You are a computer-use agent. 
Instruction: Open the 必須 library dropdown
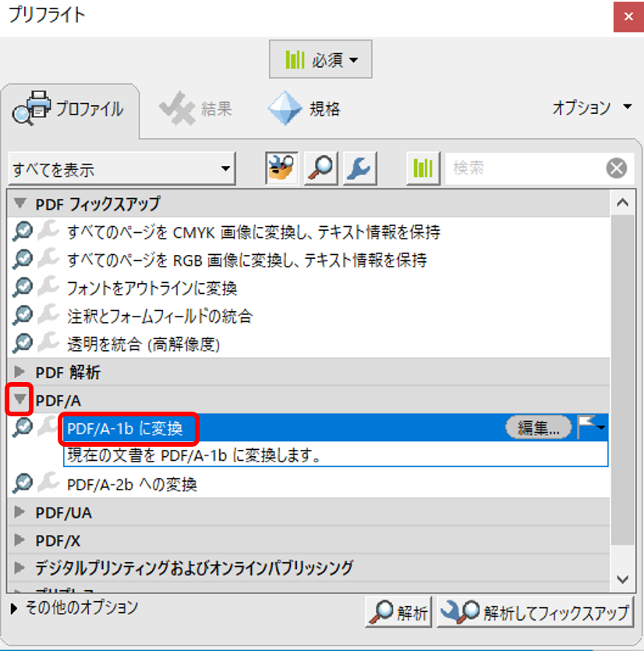[320, 60]
